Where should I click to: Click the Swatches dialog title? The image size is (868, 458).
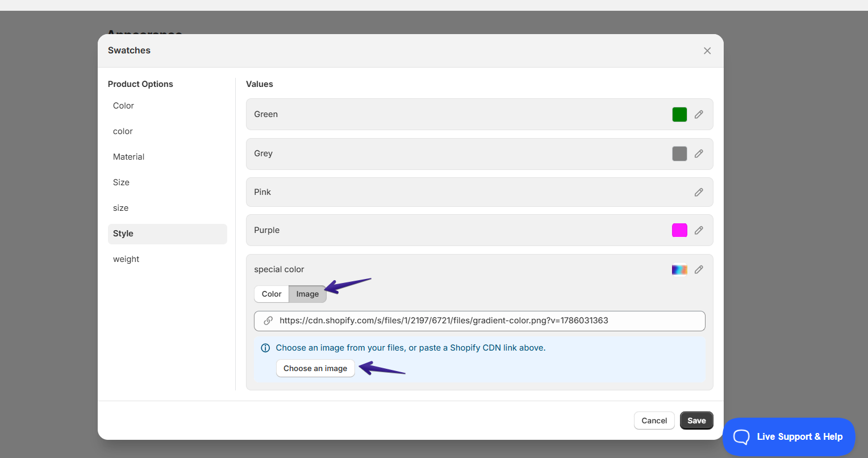pos(129,51)
